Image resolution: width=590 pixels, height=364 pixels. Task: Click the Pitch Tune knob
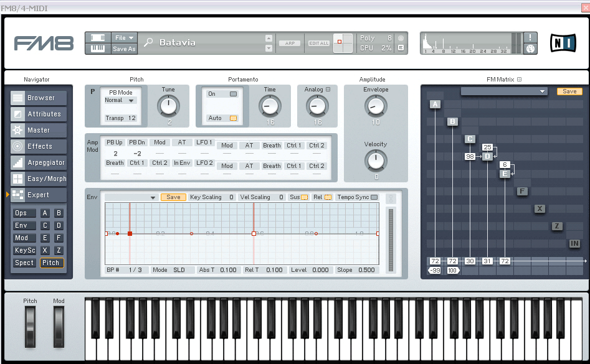pyautogui.click(x=168, y=106)
